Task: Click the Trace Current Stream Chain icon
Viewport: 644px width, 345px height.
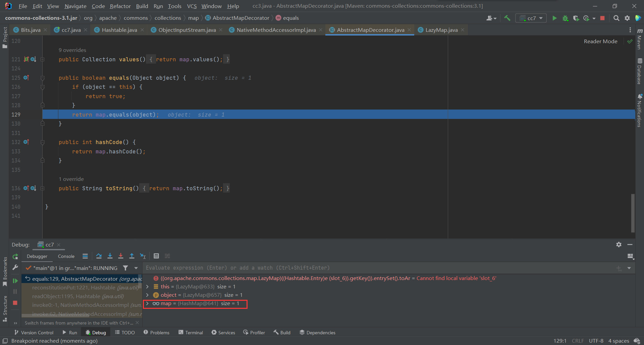Action: (167, 256)
